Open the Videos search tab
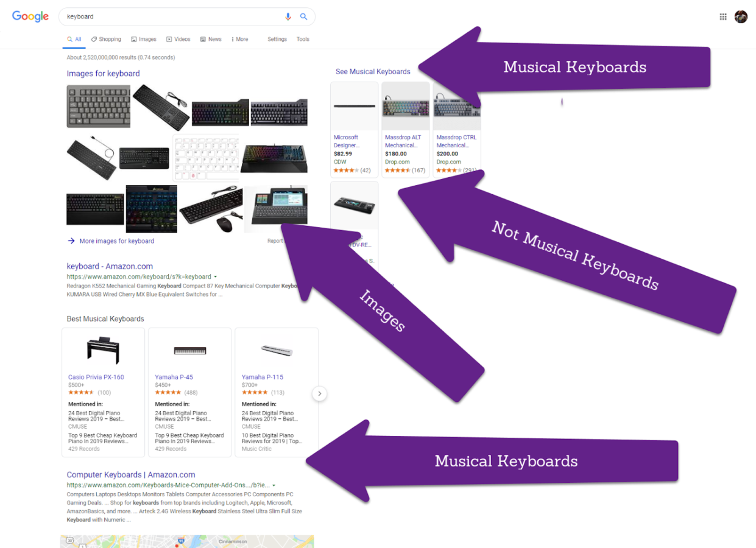This screenshot has width=756, height=548. coord(178,40)
